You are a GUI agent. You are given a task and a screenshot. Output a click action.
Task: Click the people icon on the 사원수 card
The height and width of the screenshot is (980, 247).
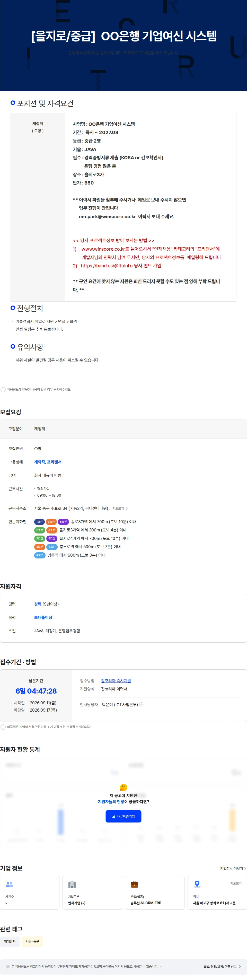coord(10,884)
